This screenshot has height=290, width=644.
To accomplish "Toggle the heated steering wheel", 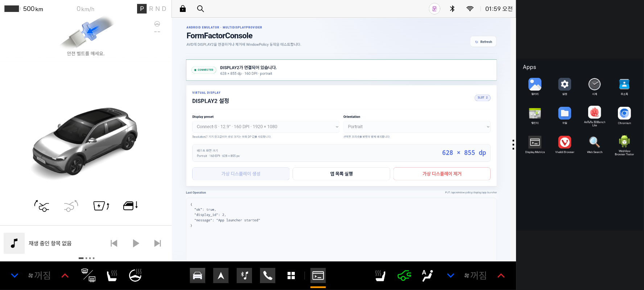I will coord(136,276).
